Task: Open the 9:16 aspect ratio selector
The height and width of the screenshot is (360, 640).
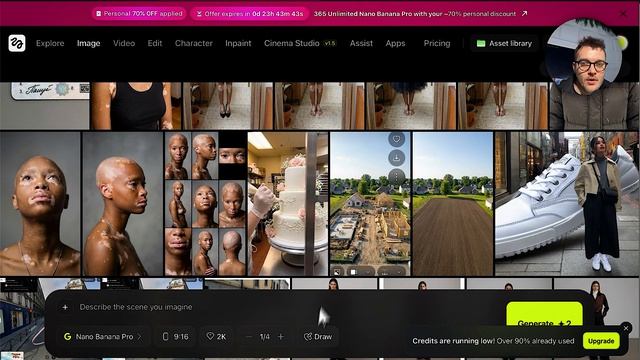Action: coord(176,337)
